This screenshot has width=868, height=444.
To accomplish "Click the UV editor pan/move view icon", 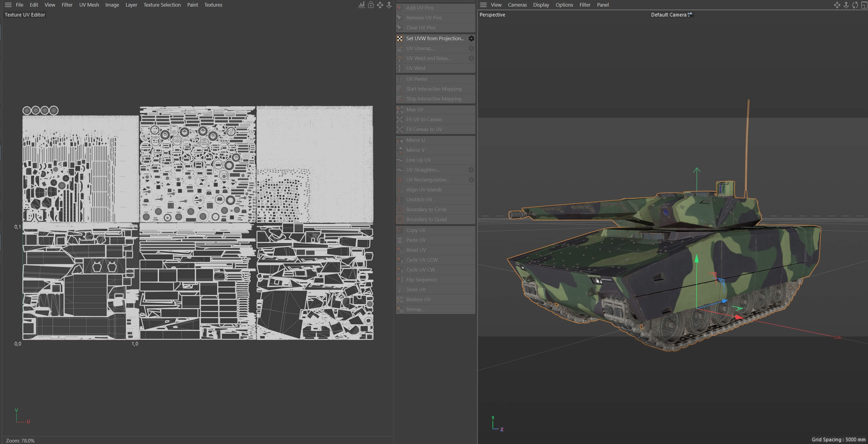I will (x=380, y=5).
